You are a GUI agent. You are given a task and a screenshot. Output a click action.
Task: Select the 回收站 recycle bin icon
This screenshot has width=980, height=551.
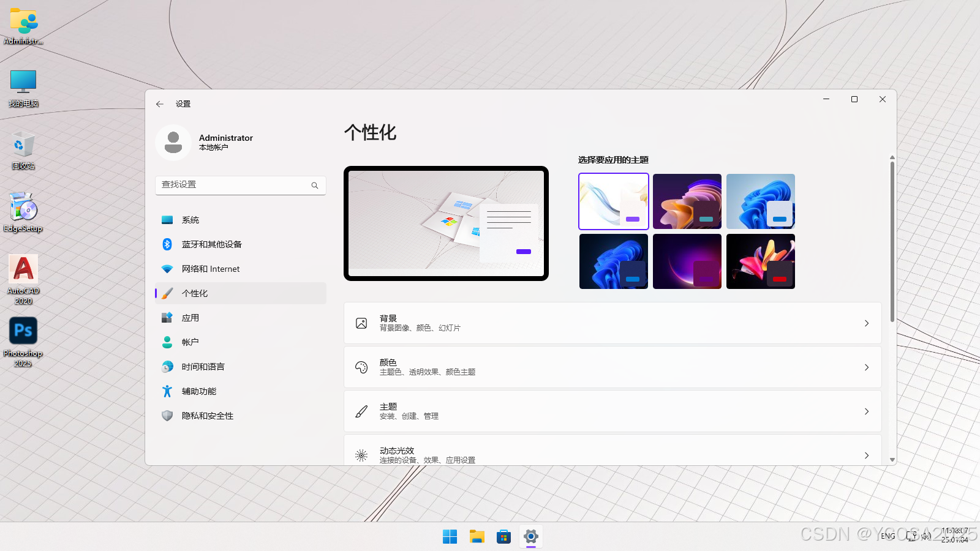[x=23, y=151]
